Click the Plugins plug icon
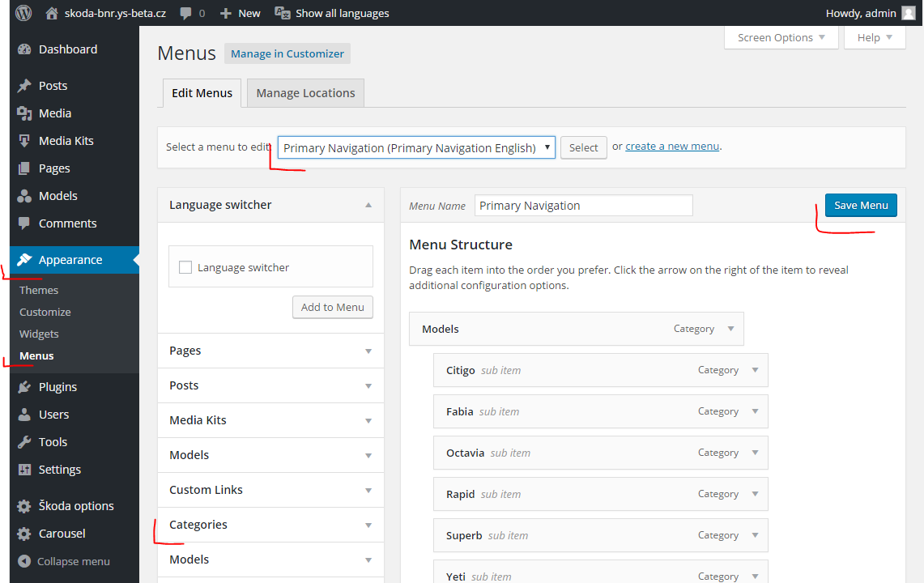The width and height of the screenshot is (924, 583). click(24, 387)
